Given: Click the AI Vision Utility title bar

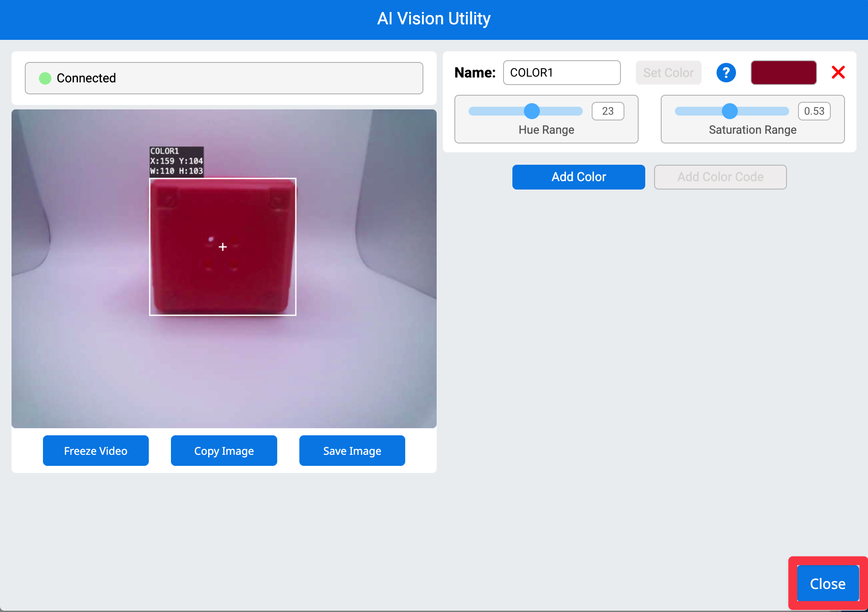Looking at the screenshot, I should click(434, 18).
